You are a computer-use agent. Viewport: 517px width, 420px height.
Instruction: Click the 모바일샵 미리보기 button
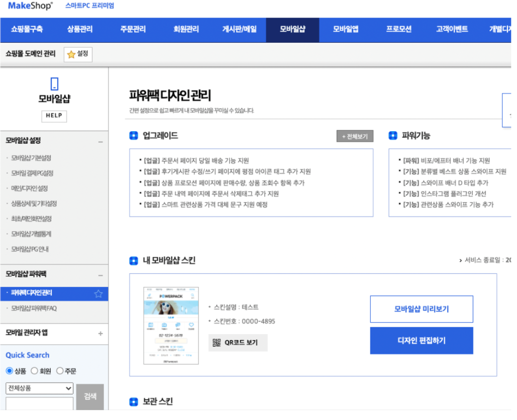[421, 309]
